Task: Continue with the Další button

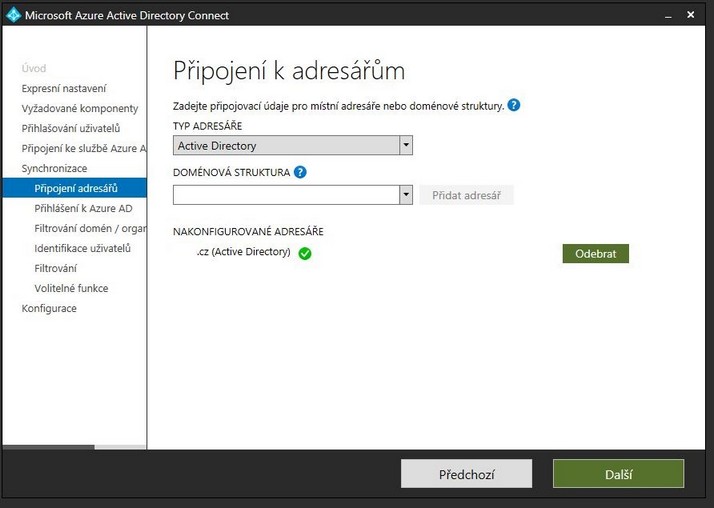Action: (x=618, y=474)
